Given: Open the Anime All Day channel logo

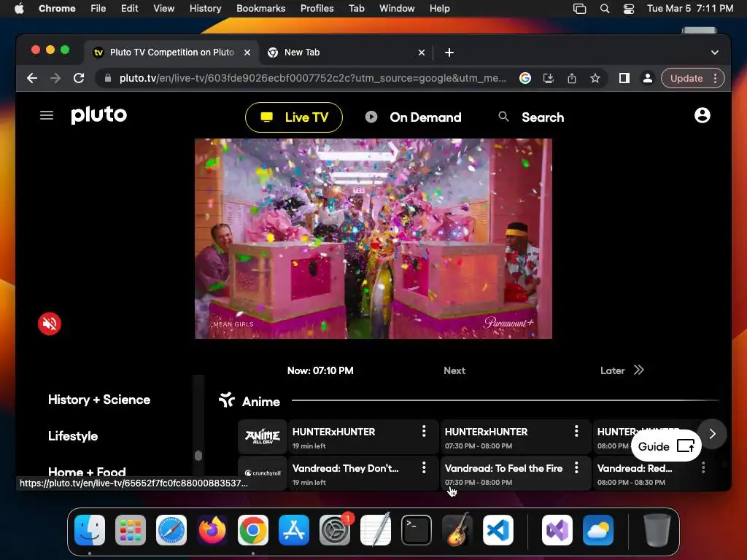Looking at the screenshot, I should [263, 436].
